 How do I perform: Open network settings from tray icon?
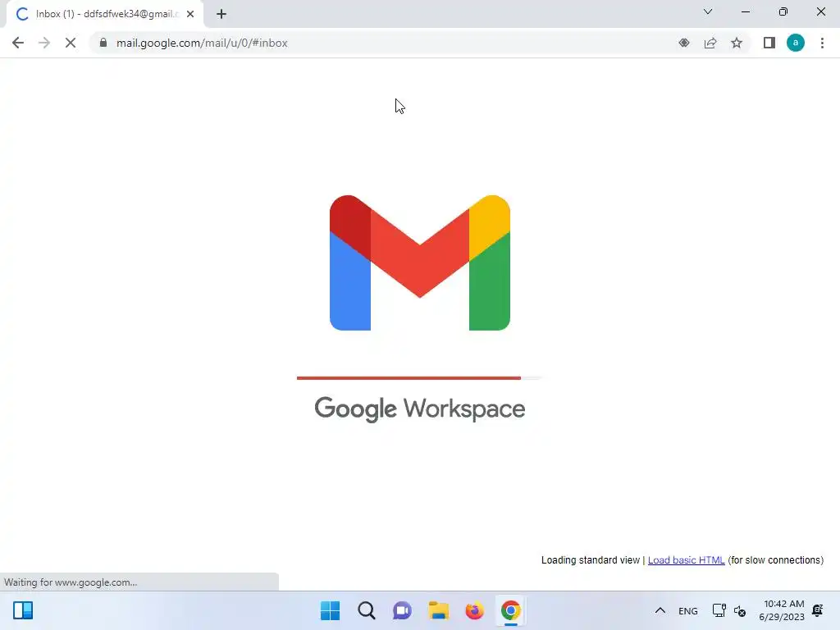coord(719,610)
